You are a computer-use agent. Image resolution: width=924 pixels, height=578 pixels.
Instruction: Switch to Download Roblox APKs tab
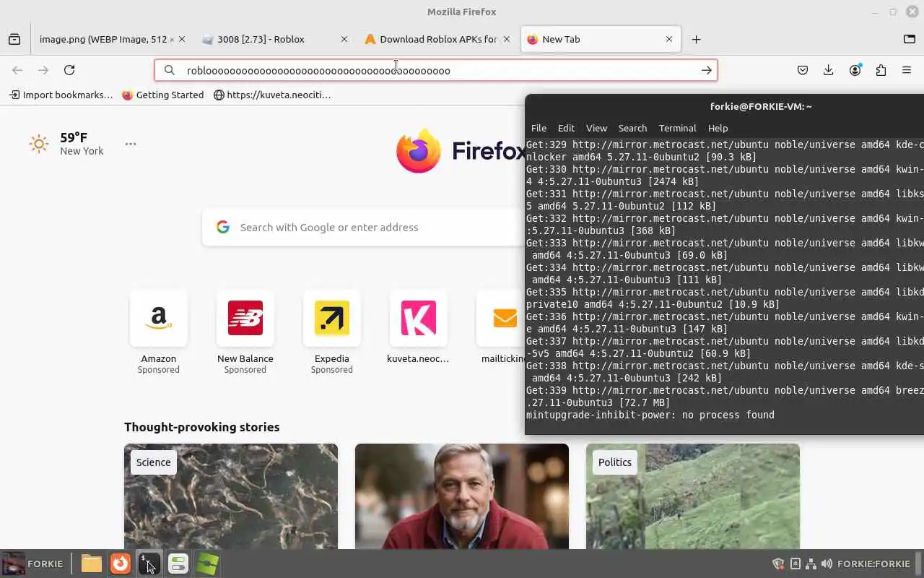[x=437, y=40]
